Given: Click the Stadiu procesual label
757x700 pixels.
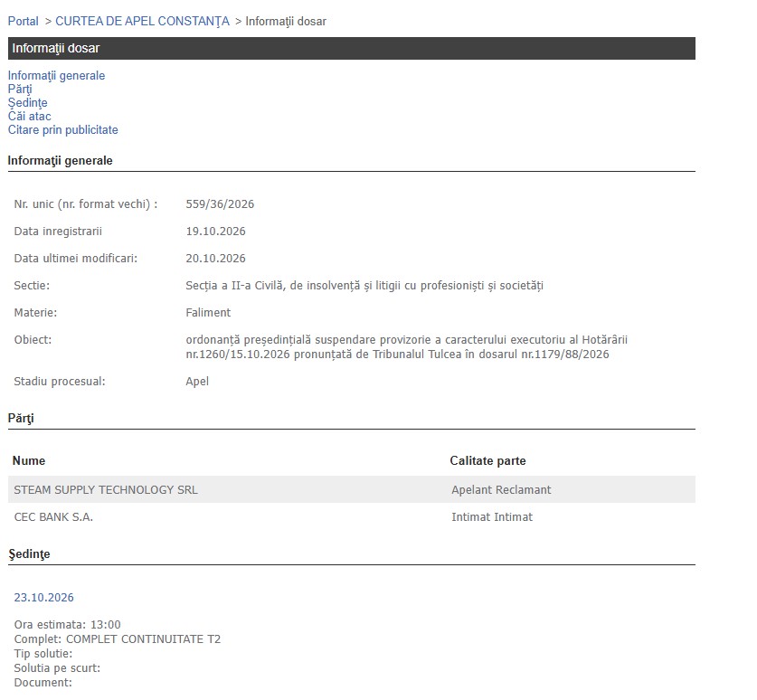Looking at the screenshot, I should coord(60,381).
